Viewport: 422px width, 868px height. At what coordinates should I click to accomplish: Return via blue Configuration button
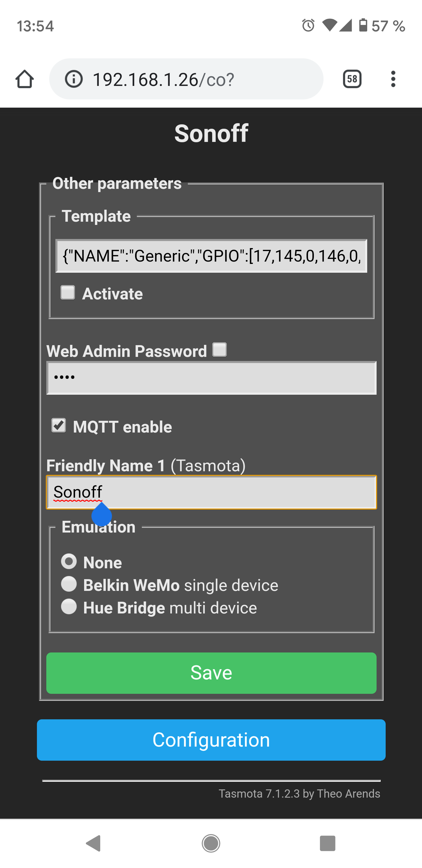tap(211, 740)
